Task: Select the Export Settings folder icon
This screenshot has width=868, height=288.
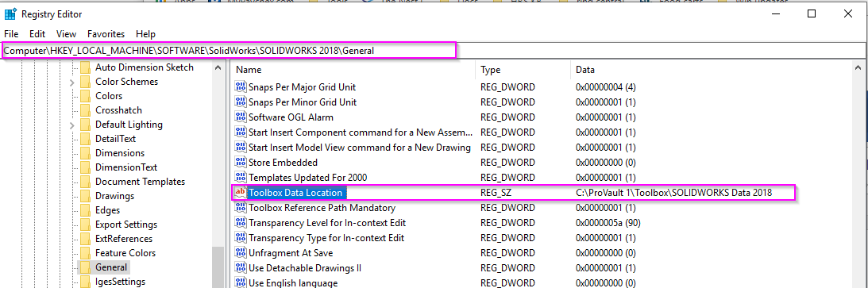Action: coord(85,225)
